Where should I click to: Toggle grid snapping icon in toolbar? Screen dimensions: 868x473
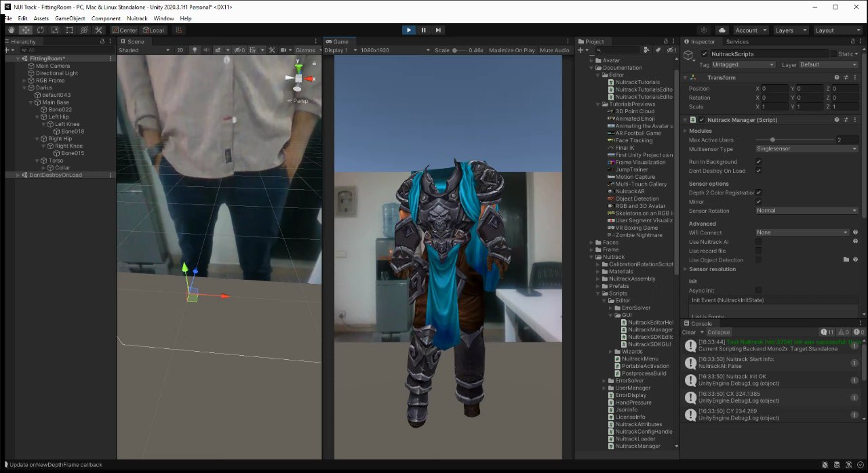179,30
